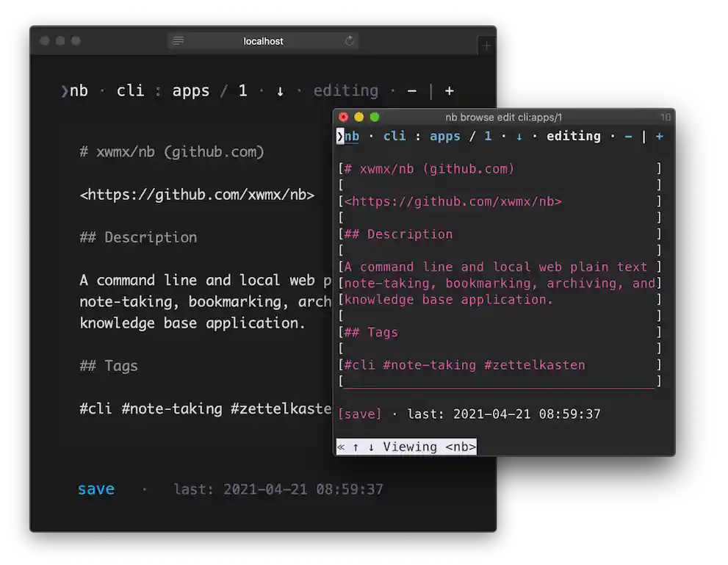Open the cli notebook link in browser window
Viewport: 728px width, 565px height.
(x=131, y=90)
